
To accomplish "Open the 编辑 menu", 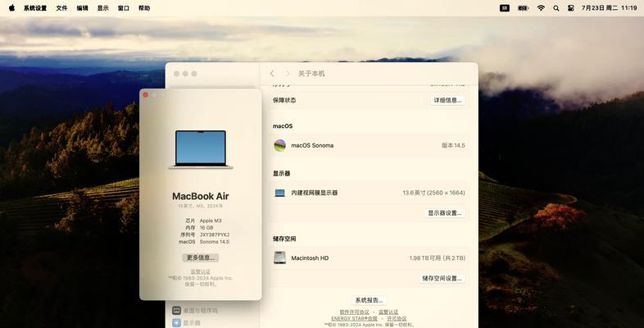I will (x=82, y=8).
